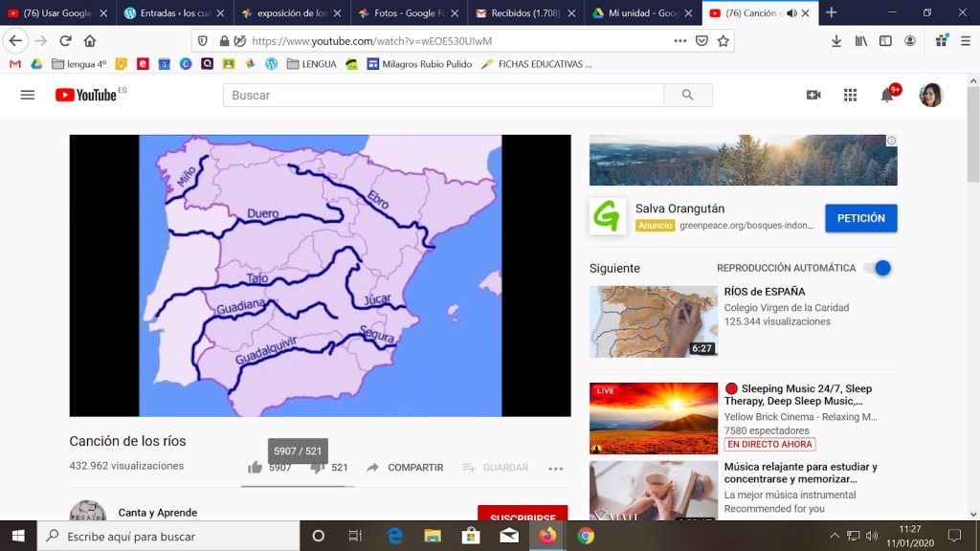Open the YouTube apps grid icon
980x551 pixels.
tap(850, 95)
